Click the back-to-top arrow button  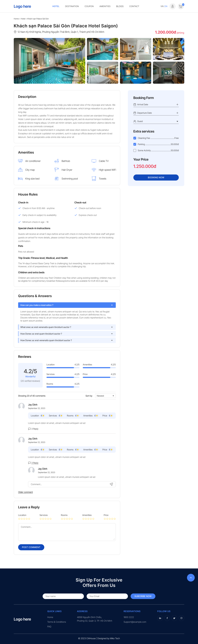click(x=191, y=578)
